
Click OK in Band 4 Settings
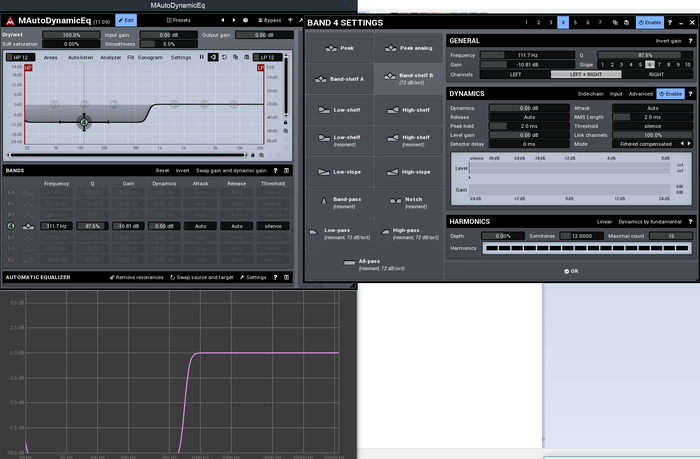click(x=571, y=271)
